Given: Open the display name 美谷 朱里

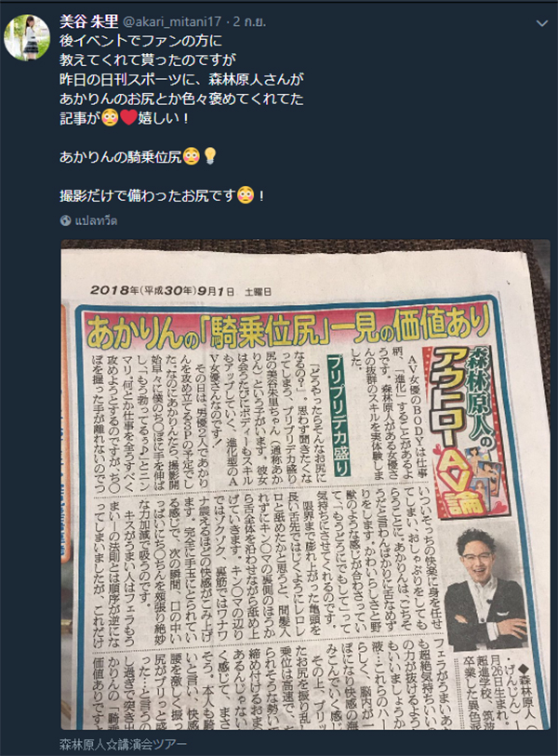Looking at the screenshot, I should coord(88,21).
